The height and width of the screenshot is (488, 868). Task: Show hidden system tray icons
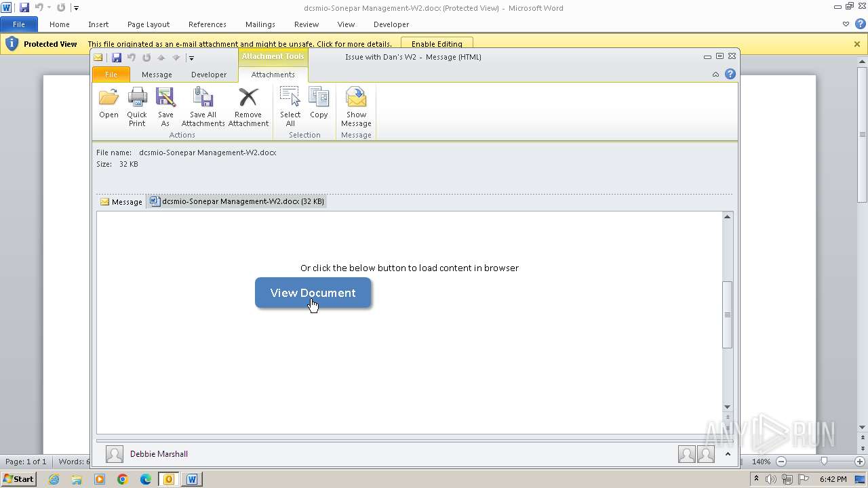coord(756,479)
